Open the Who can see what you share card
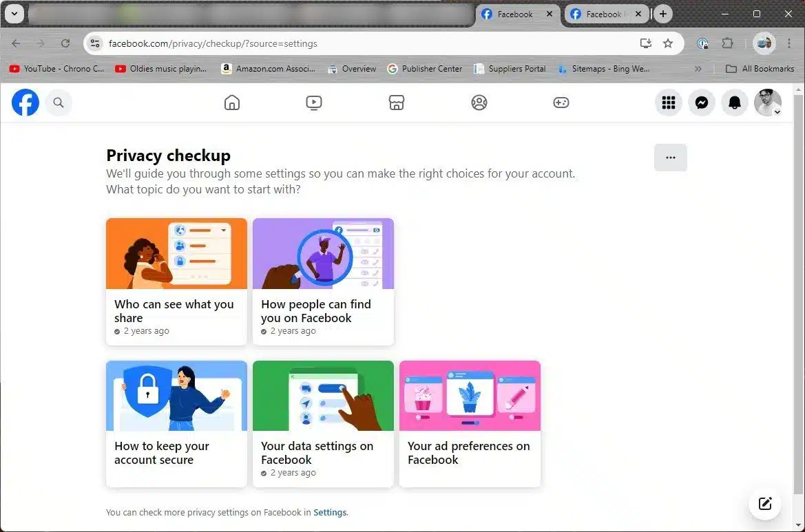 tap(176, 281)
